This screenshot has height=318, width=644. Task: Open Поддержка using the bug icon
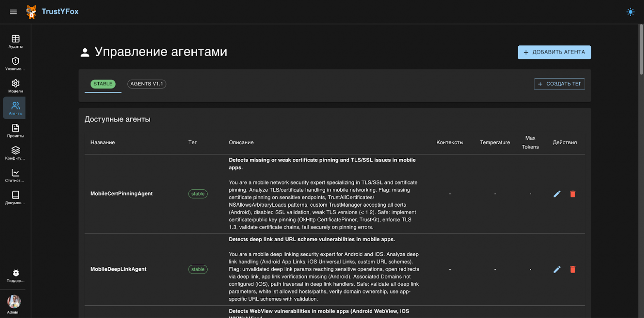coord(15,275)
